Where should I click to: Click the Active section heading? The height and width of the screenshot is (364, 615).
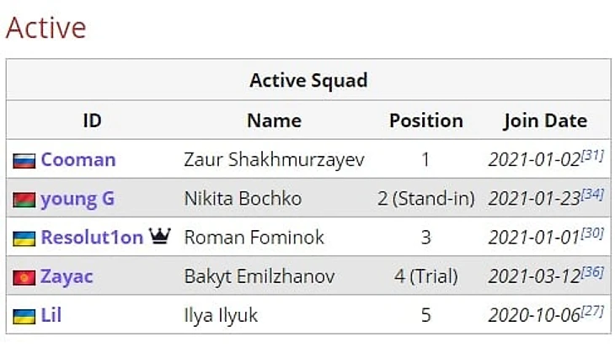(x=45, y=28)
